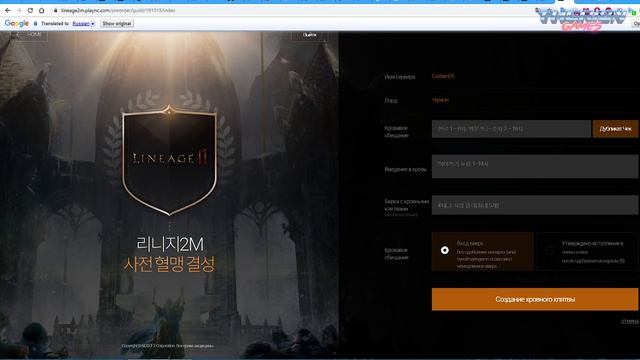This screenshot has width=640, height=360.
Task: Click the browser forward arrow
Action: click(x=19, y=10)
